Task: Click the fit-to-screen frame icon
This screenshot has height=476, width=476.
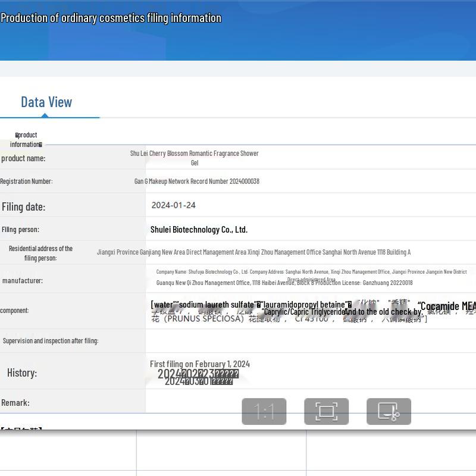Action: click(326, 411)
